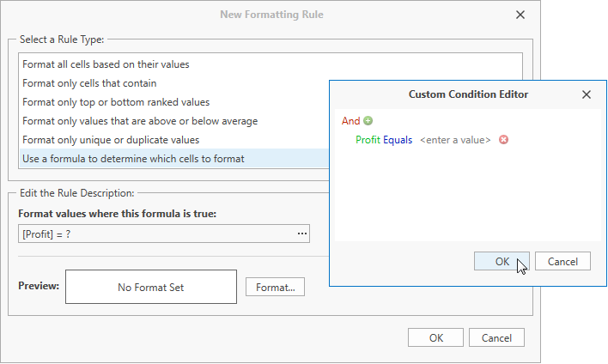Click the <enter a value> placeholder
The width and height of the screenshot is (608, 364).
click(x=455, y=140)
